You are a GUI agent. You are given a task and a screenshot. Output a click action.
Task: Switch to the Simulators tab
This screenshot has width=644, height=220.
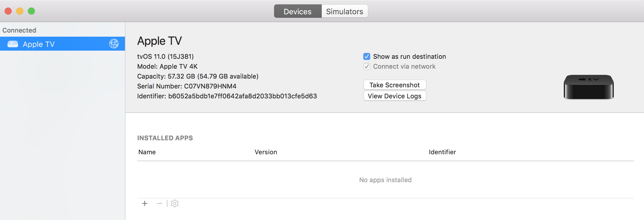[345, 11]
